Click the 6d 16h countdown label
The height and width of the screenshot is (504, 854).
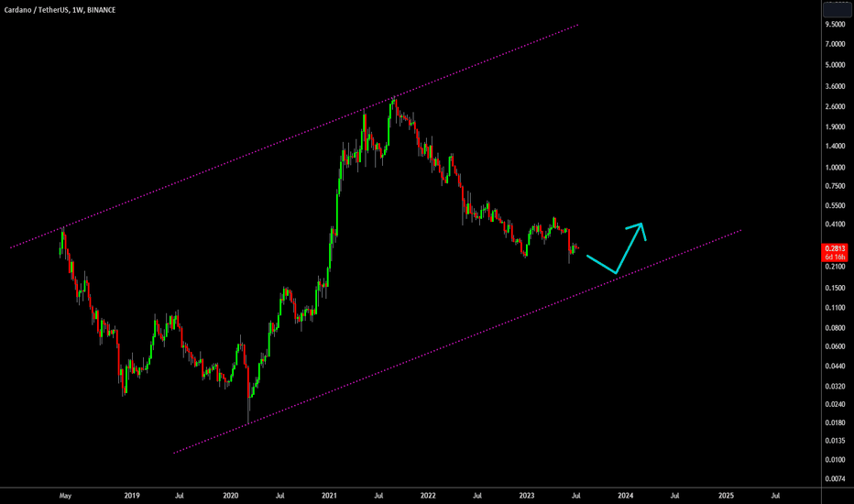point(835,257)
